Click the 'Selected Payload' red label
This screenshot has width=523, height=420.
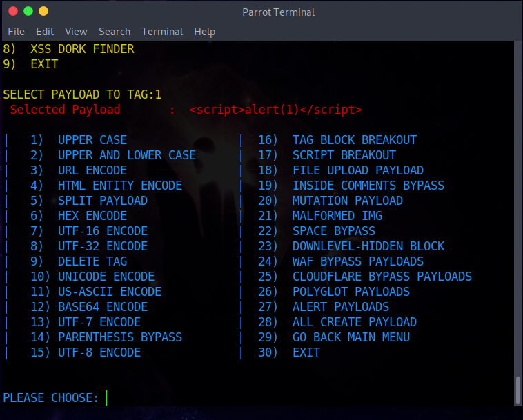tap(65, 110)
